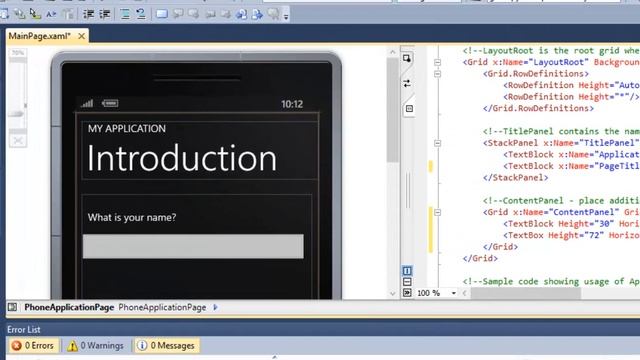This screenshot has width=640, height=360.
Task: Toggle 0 Messages filter
Action: pyautogui.click(x=166, y=346)
